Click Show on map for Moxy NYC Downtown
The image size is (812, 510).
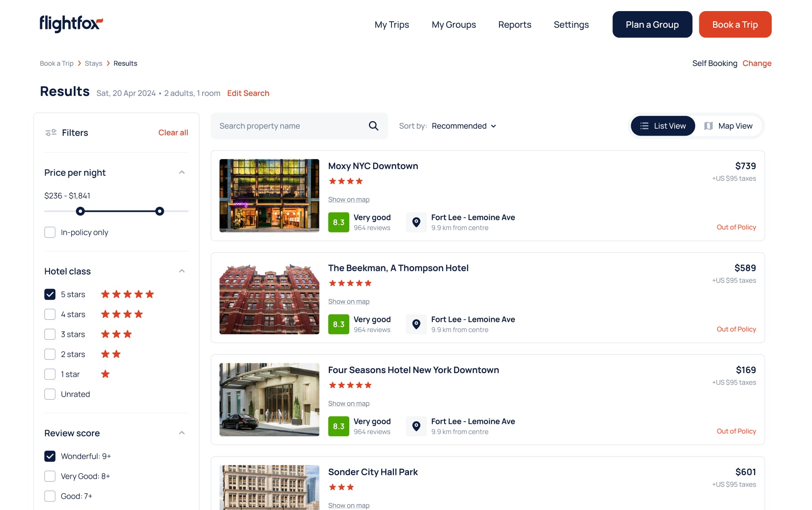click(348, 200)
